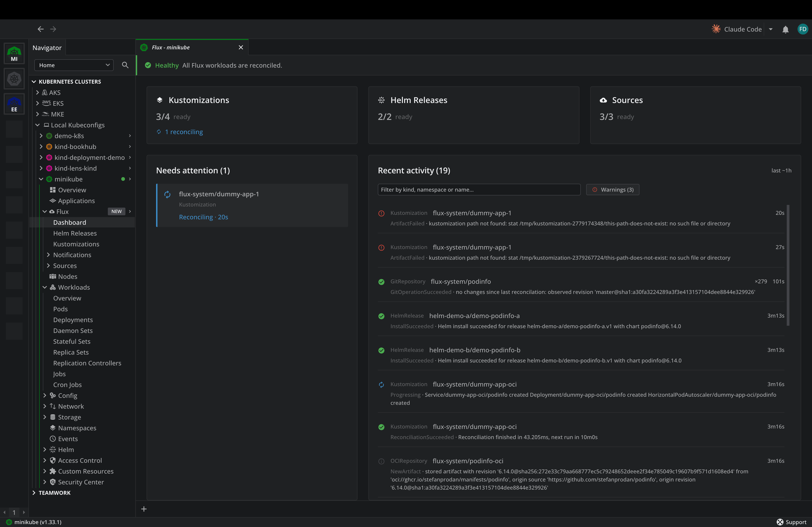Expand the kind-bookhub cluster

pyautogui.click(x=41, y=147)
